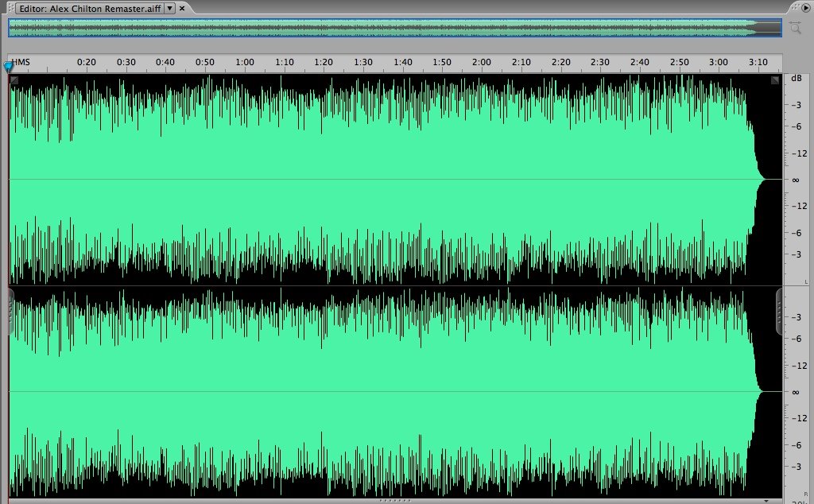Grab the left editor panel gripper dots
Image resolution: width=814 pixels, height=504 pixels.
[x=10, y=8]
